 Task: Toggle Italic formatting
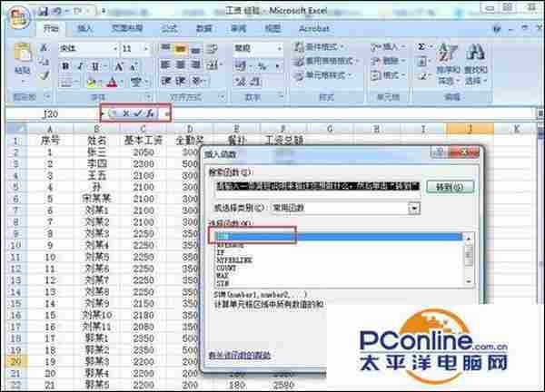click(x=81, y=66)
